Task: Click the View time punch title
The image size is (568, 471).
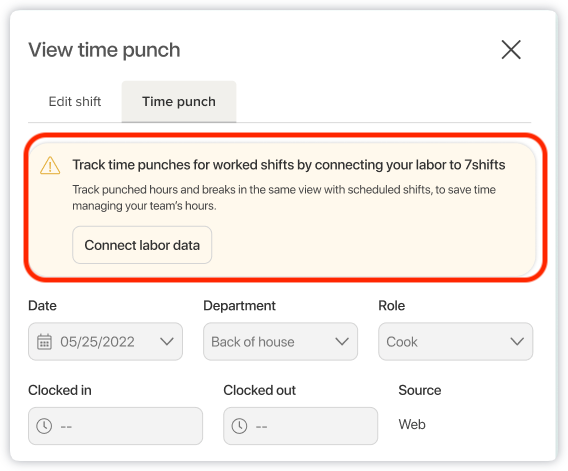Action: tap(104, 50)
